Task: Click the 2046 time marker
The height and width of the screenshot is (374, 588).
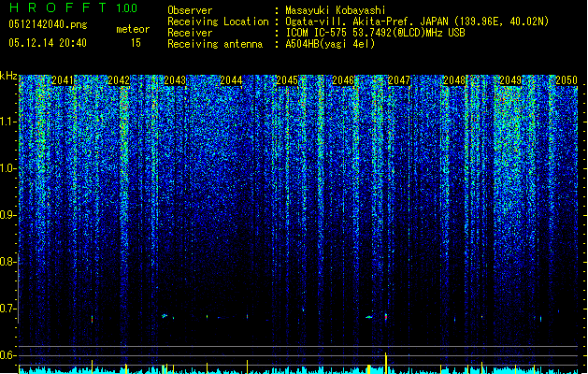Action: 343,80
